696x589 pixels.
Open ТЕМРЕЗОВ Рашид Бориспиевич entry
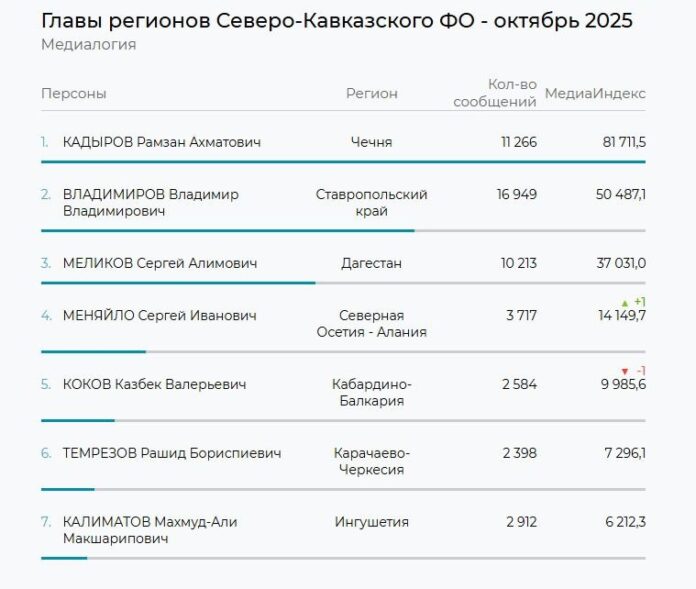[x=171, y=453]
